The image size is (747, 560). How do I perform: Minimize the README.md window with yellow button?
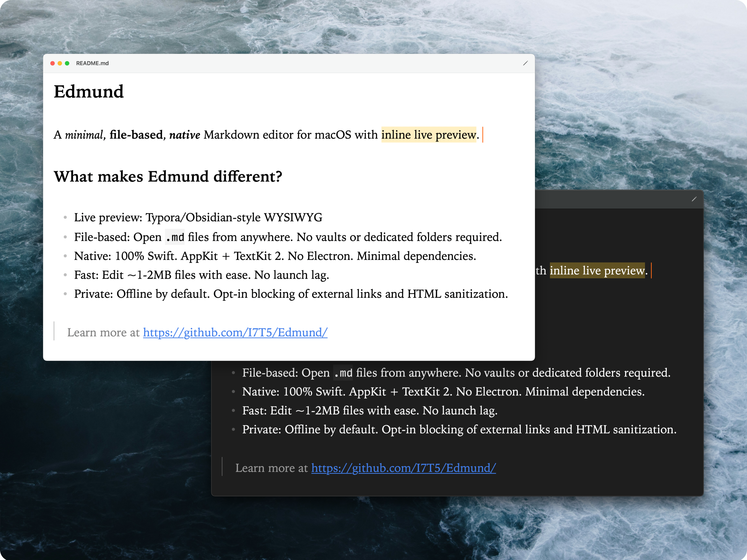pyautogui.click(x=60, y=63)
